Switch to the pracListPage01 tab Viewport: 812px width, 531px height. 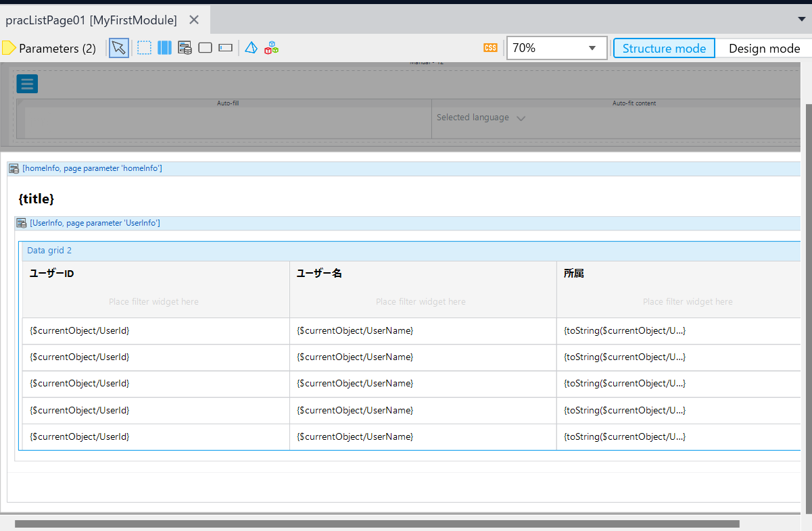pyautogui.click(x=91, y=20)
